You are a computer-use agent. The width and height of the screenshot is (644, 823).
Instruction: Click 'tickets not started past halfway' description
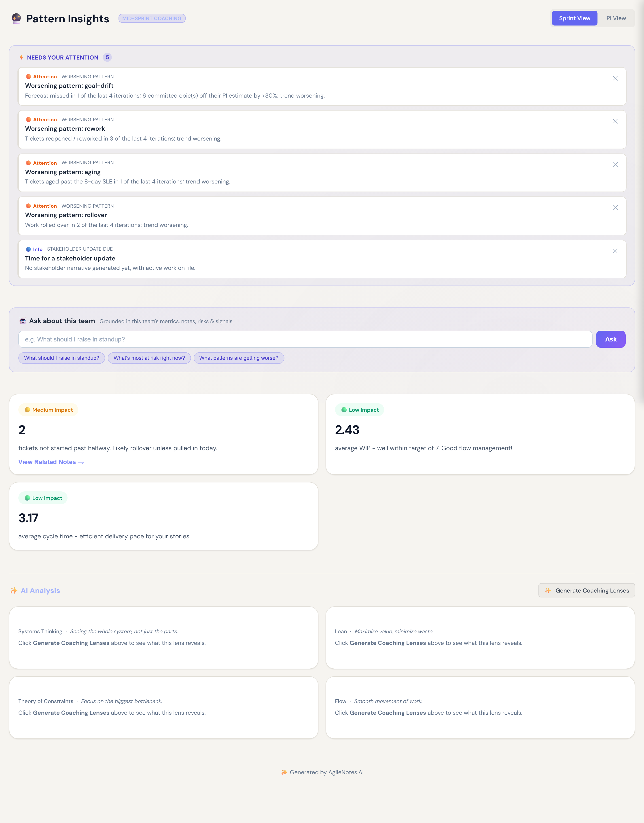[x=118, y=448]
